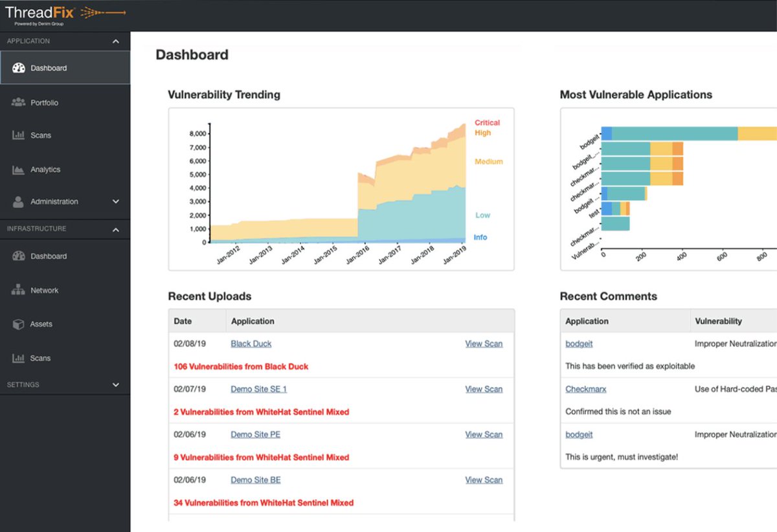Click the Assets cube icon
The height and width of the screenshot is (532, 777).
pyautogui.click(x=19, y=324)
